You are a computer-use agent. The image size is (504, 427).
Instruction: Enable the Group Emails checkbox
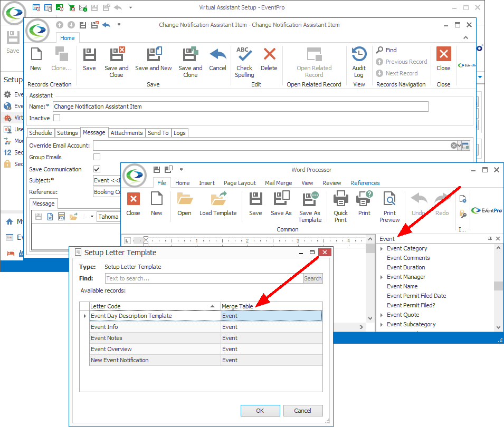[x=97, y=157]
